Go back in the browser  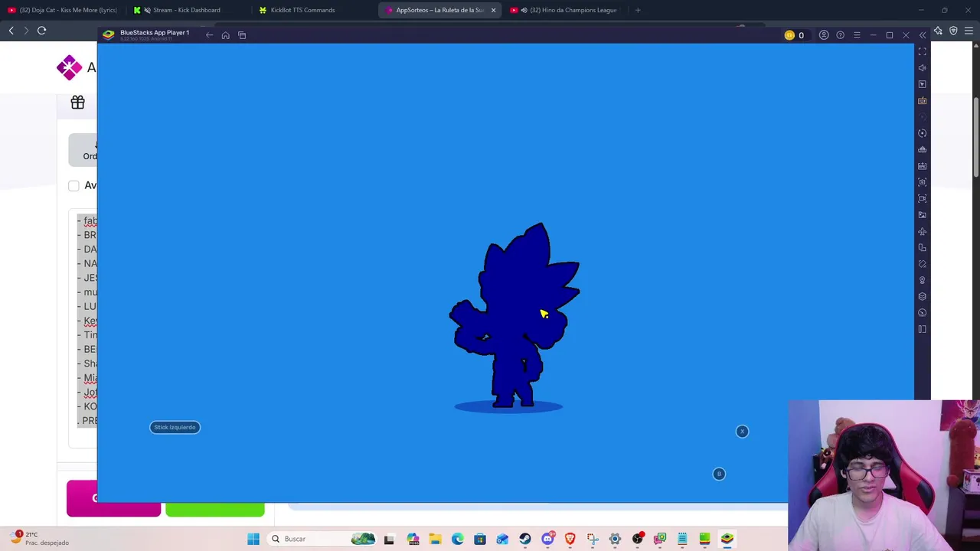click(11, 31)
